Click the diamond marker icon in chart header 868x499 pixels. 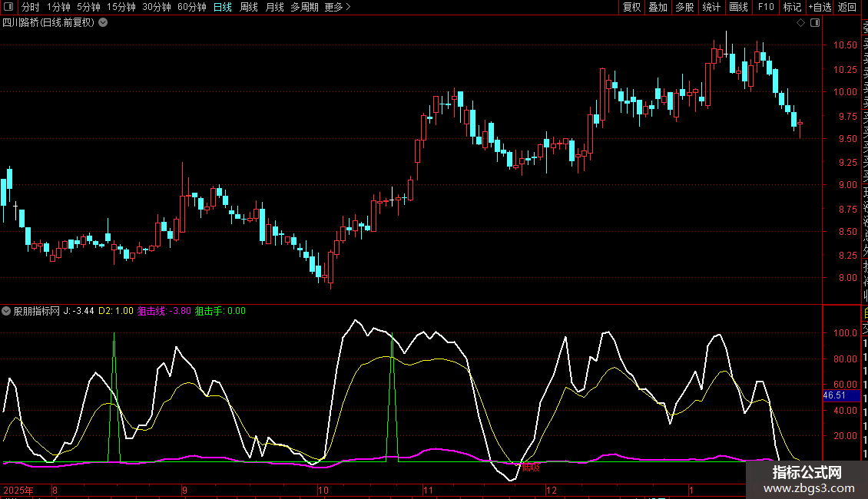pos(800,23)
